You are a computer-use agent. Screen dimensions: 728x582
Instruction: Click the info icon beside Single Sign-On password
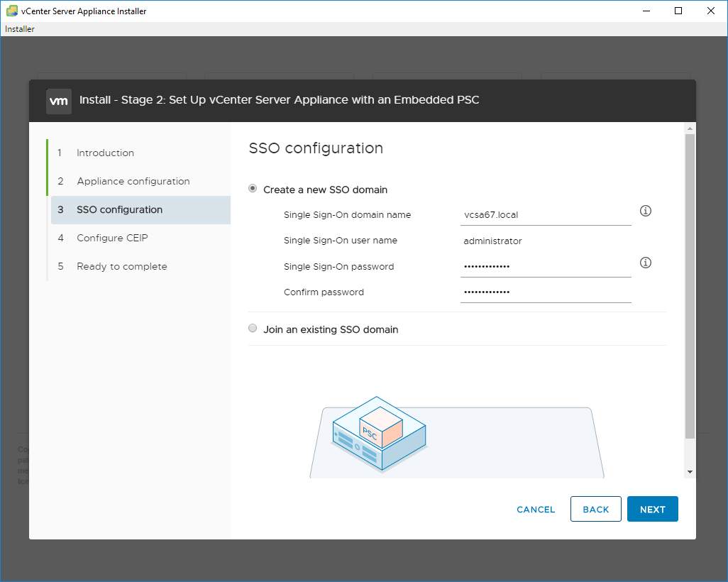pos(646,263)
